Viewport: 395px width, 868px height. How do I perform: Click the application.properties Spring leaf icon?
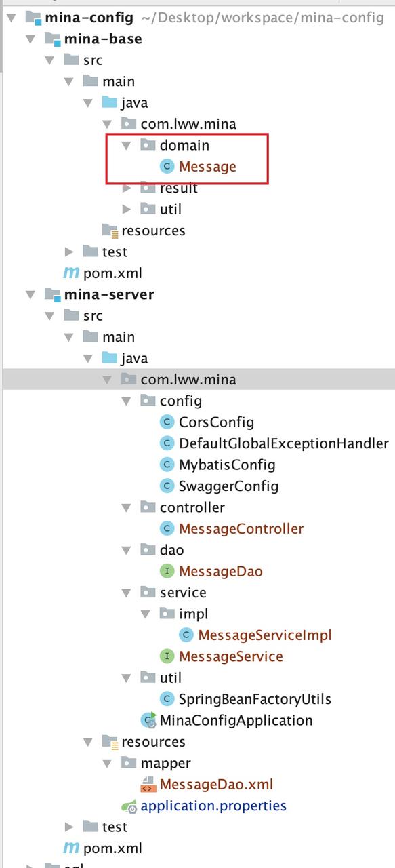129,806
